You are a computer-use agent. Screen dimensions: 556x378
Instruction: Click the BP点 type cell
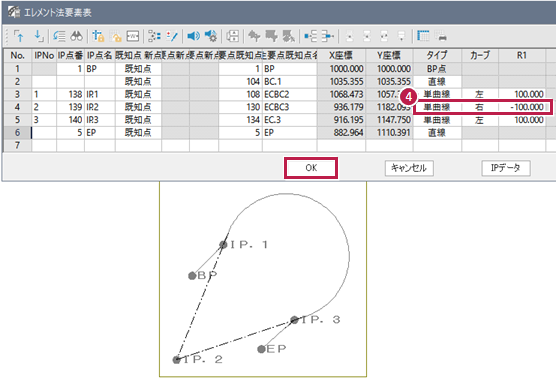coord(437,69)
